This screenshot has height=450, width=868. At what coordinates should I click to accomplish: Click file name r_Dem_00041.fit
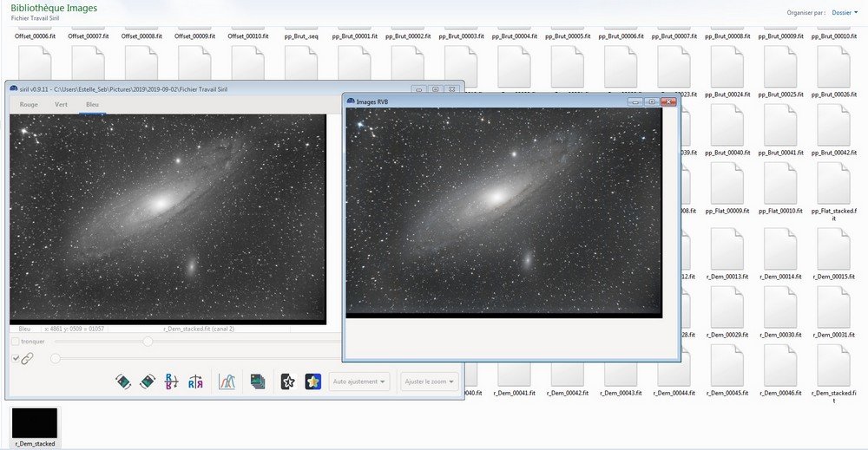click(x=514, y=393)
